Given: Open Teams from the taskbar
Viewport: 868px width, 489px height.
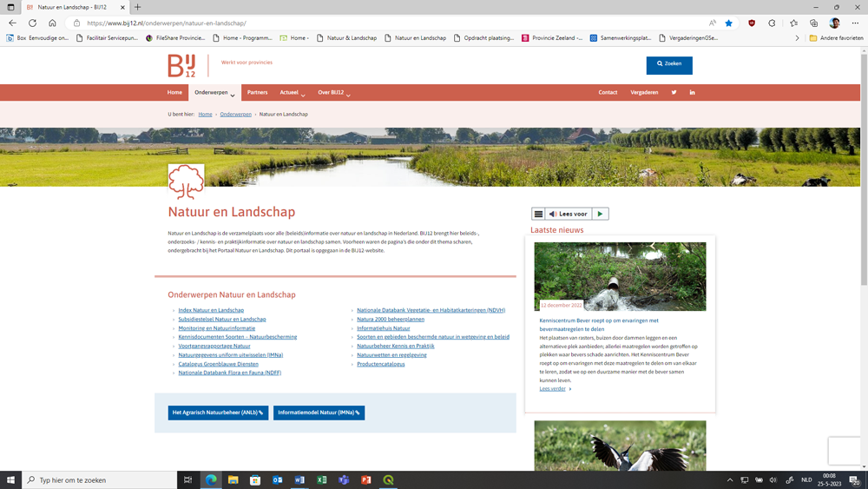Looking at the screenshot, I should 344,480.
